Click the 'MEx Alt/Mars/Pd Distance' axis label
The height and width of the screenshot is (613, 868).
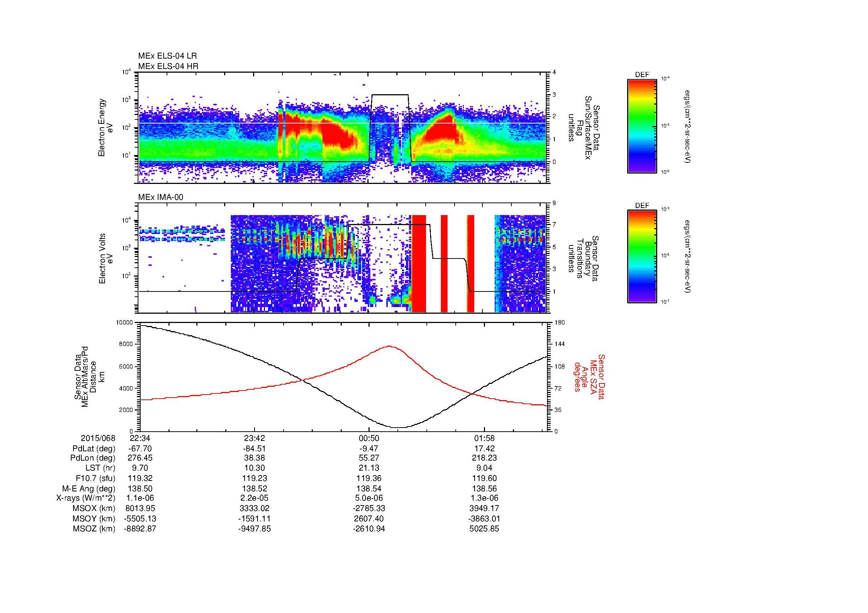[89, 378]
